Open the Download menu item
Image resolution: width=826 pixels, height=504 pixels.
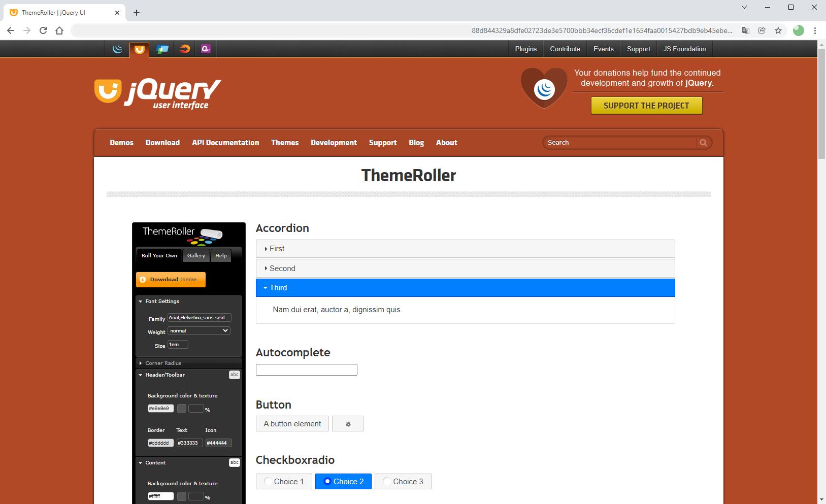[x=162, y=143]
